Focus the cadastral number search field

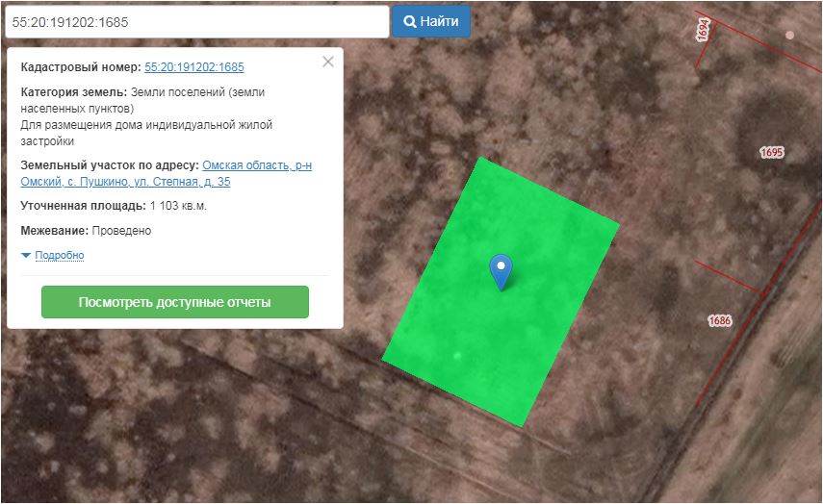[197, 22]
